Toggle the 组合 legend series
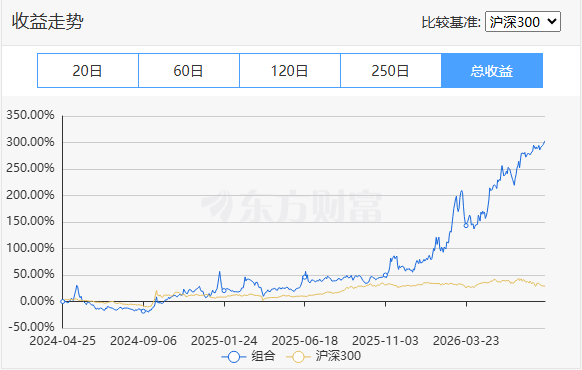This screenshot has width=582, height=370. click(248, 357)
